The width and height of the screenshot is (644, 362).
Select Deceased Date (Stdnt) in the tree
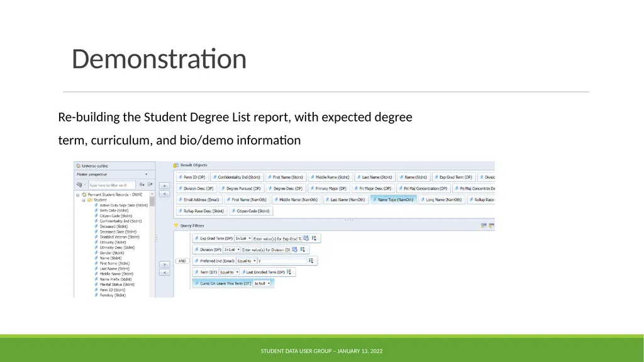point(118,232)
